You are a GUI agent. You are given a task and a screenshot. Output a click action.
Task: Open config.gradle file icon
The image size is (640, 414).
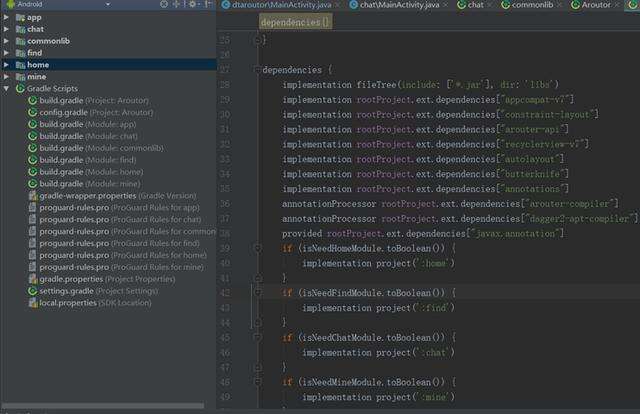(32, 112)
